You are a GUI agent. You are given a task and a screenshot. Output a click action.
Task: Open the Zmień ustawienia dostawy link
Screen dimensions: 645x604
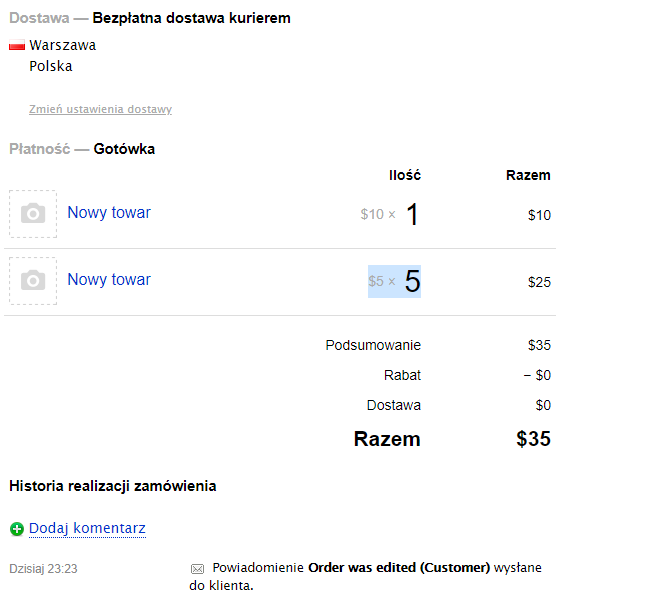point(100,109)
